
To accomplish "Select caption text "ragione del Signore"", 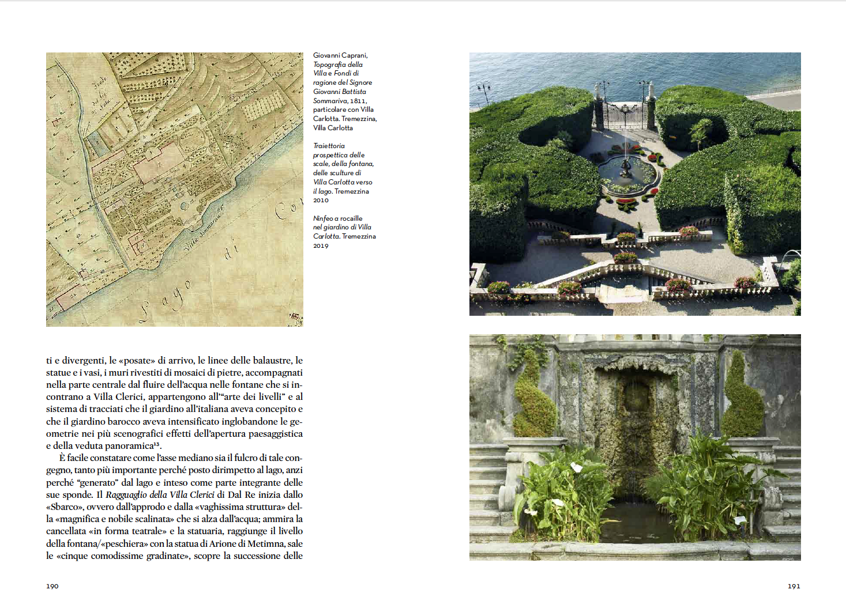I will 343,82.
